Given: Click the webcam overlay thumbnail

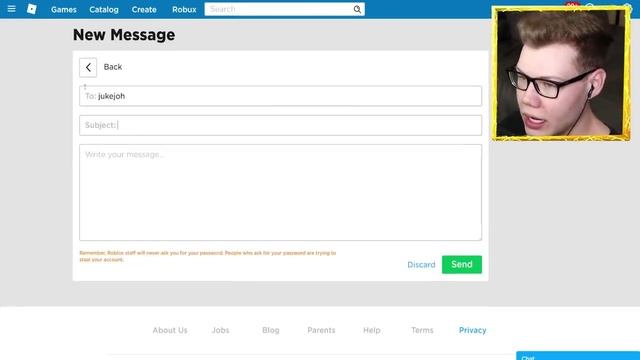Looking at the screenshot, I should [561, 73].
